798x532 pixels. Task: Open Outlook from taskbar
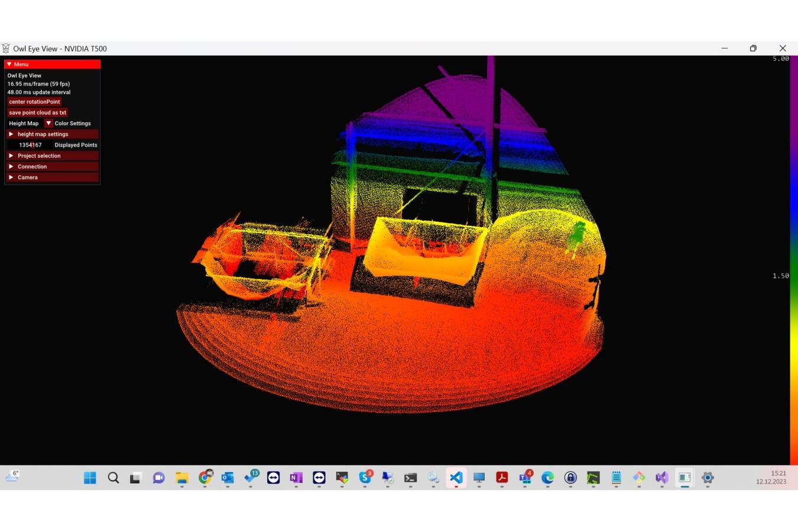[x=228, y=478]
